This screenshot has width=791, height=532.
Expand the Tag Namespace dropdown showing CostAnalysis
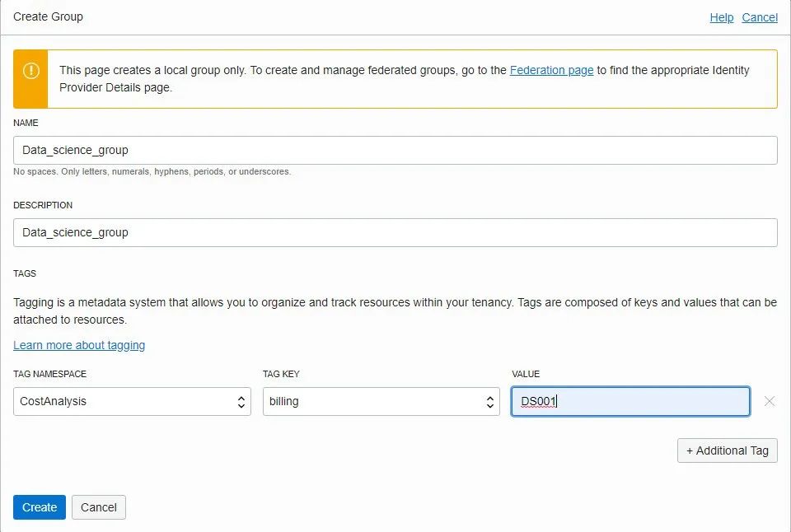(x=132, y=402)
